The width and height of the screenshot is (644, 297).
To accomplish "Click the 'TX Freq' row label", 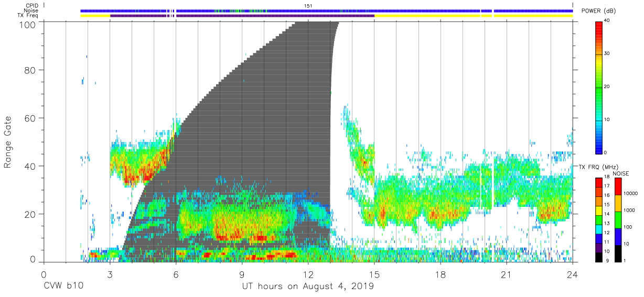I will click(x=27, y=16).
